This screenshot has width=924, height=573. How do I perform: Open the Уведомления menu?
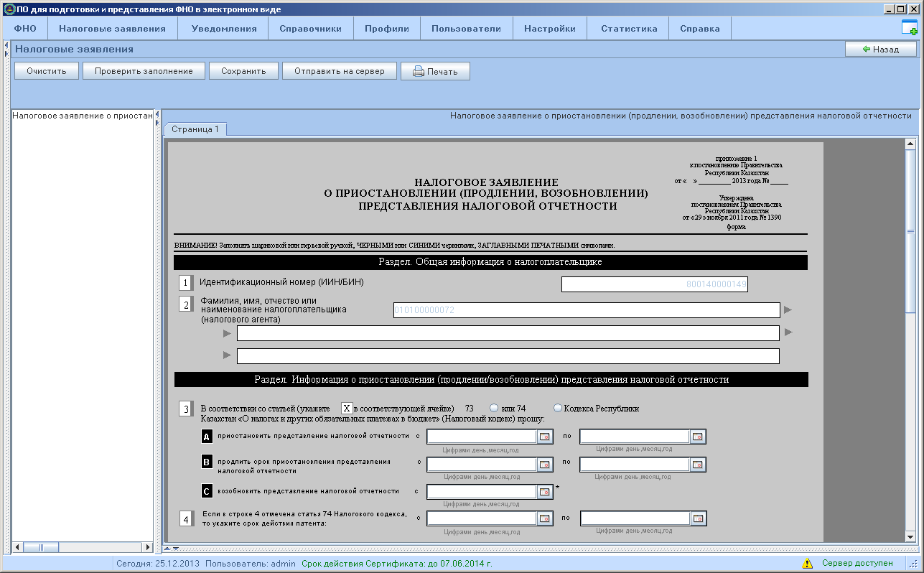point(224,29)
